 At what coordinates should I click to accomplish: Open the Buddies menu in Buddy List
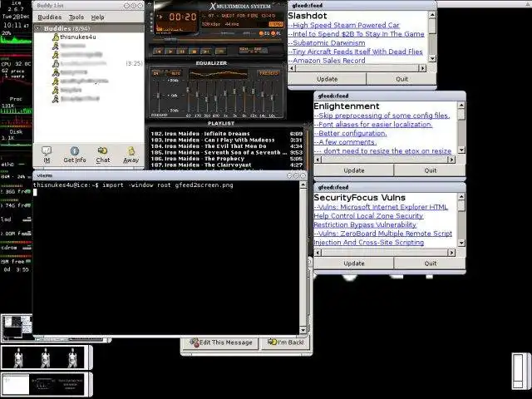[x=50, y=17]
